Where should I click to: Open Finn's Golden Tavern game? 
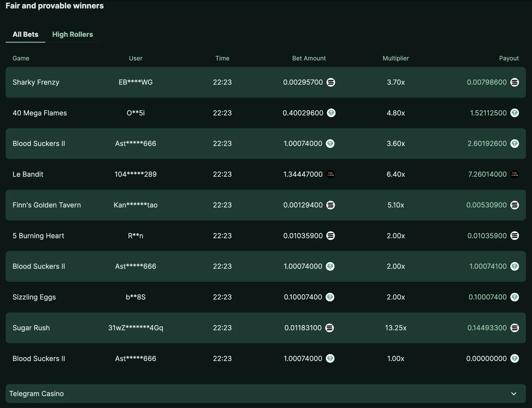click(47, 205)
